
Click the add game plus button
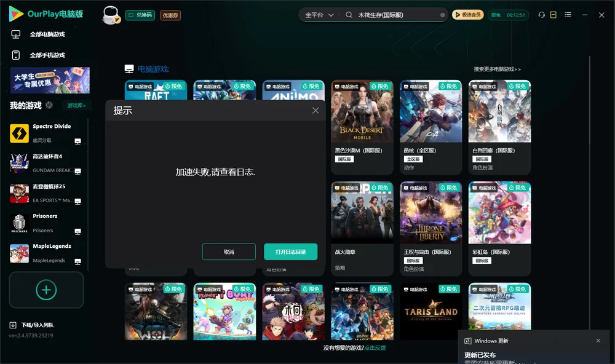coord(46,290)
